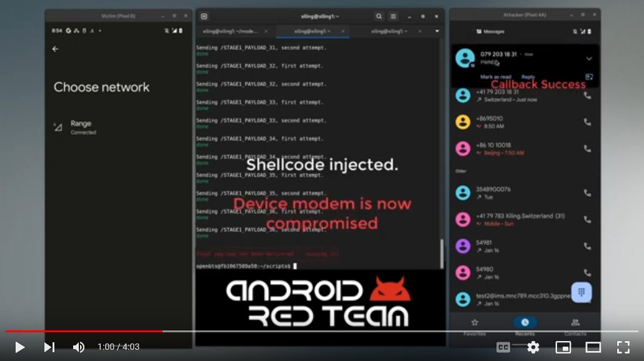Image resolution: width=644 pixels, height=361 pixels.
Task: Close the first terminal tab
Action: tap(266, 31)
